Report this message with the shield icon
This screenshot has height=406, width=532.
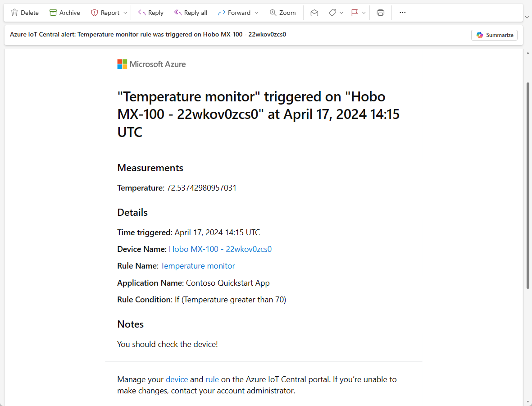tap(105, 13)
